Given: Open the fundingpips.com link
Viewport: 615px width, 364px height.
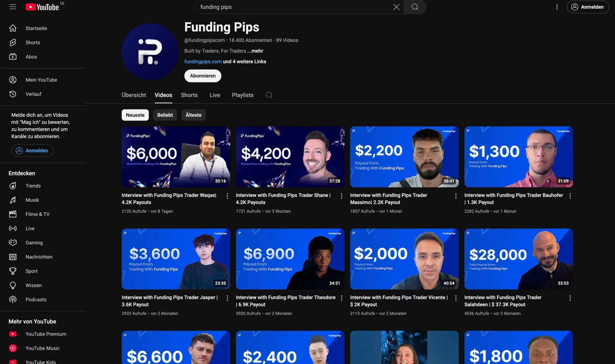Looking at the screenshot, I should pyautogui.click(x=203, y=62).
